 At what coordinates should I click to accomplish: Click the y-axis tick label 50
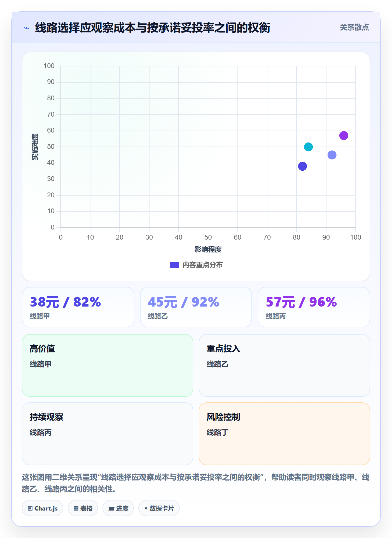(x=51, y=147)
